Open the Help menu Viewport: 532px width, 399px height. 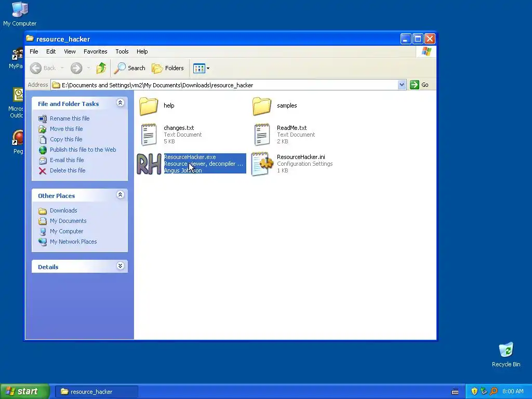[142, 51]
